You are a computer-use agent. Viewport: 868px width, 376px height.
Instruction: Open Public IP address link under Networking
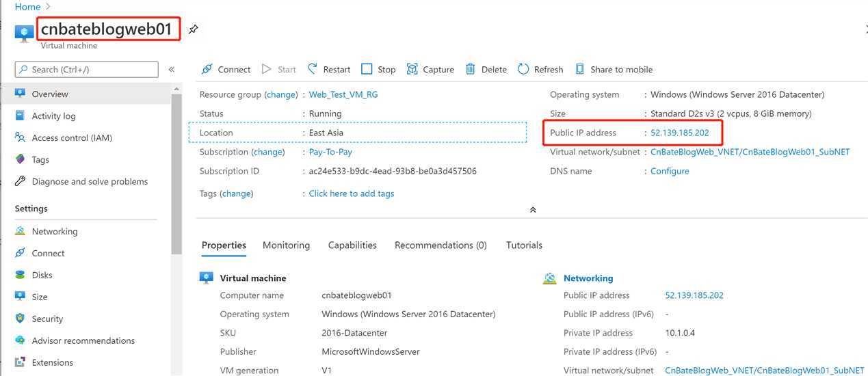[x=694, y=295]
